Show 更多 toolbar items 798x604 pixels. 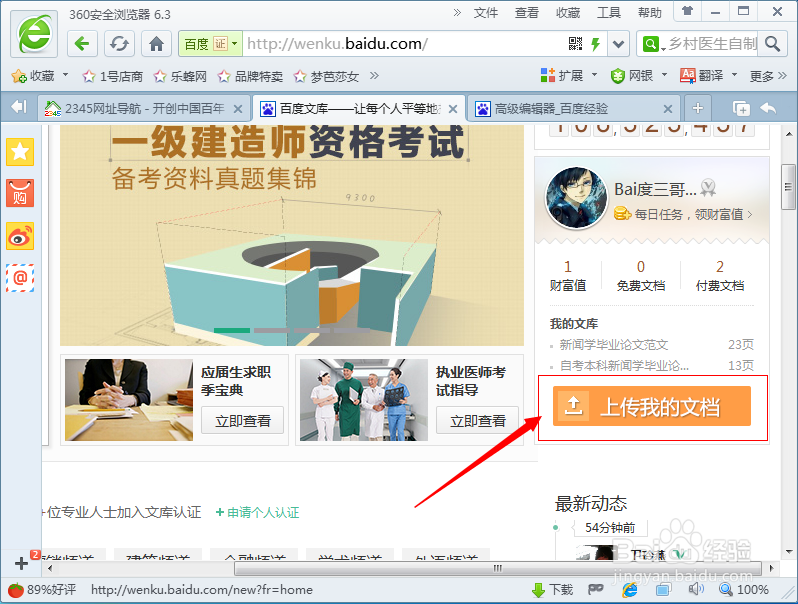[x=768, y=76]
